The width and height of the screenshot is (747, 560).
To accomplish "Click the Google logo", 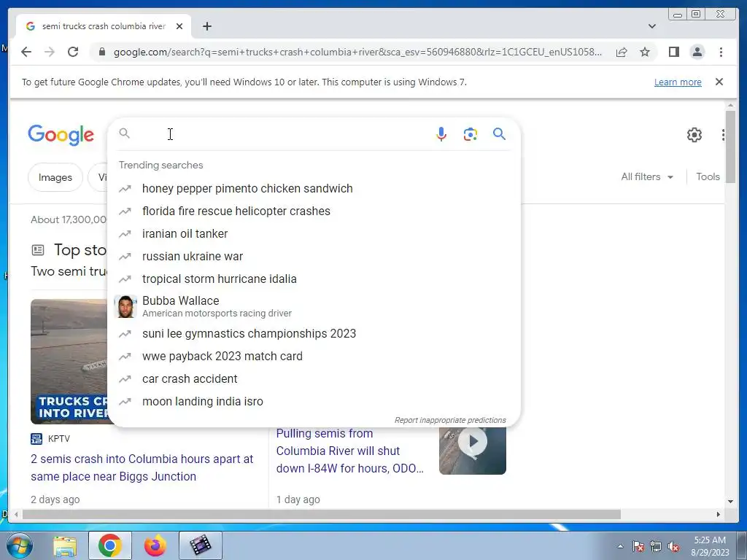I will pos(61,135).
